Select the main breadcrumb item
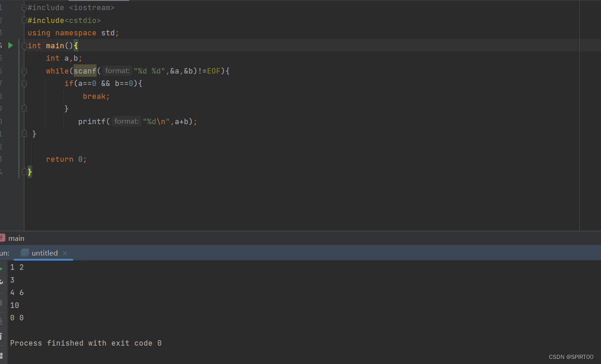 pos(16,238)
